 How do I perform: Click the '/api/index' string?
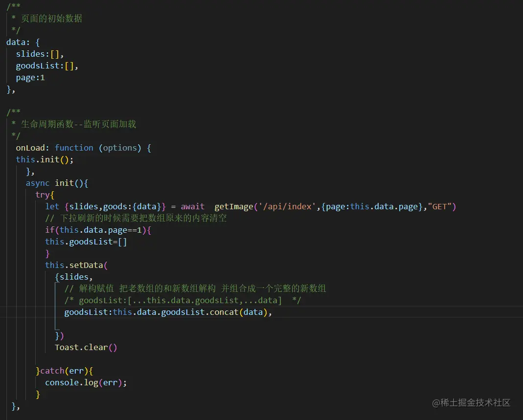pyautogui.click(x=287, y=207)
